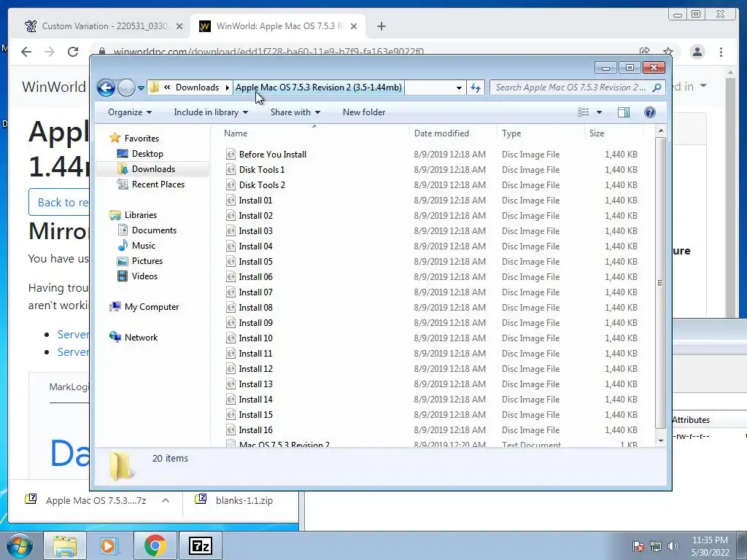Expand Apple Mac OS download item menu
The width and height of the screenshot is (747, 560).
click(166, 500)
